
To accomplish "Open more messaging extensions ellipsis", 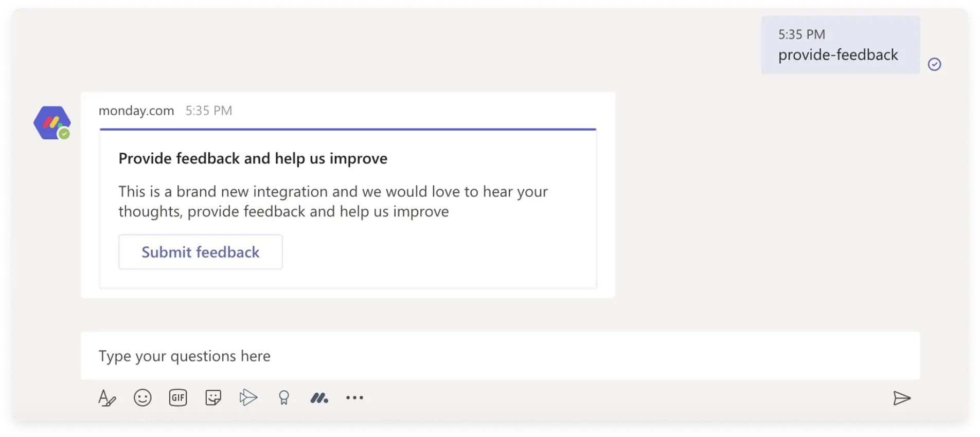I will click(354, 398).
